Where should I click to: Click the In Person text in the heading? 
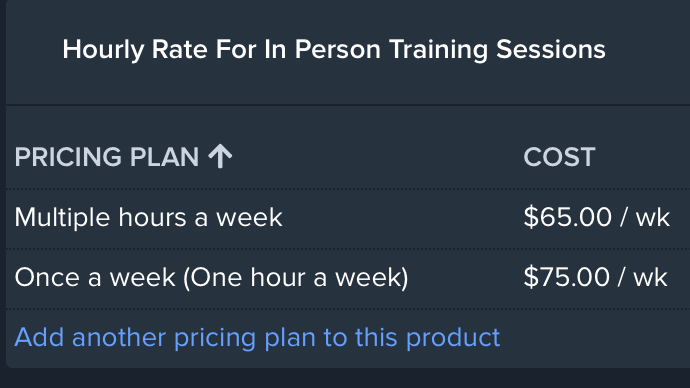(x=322, y=49)
